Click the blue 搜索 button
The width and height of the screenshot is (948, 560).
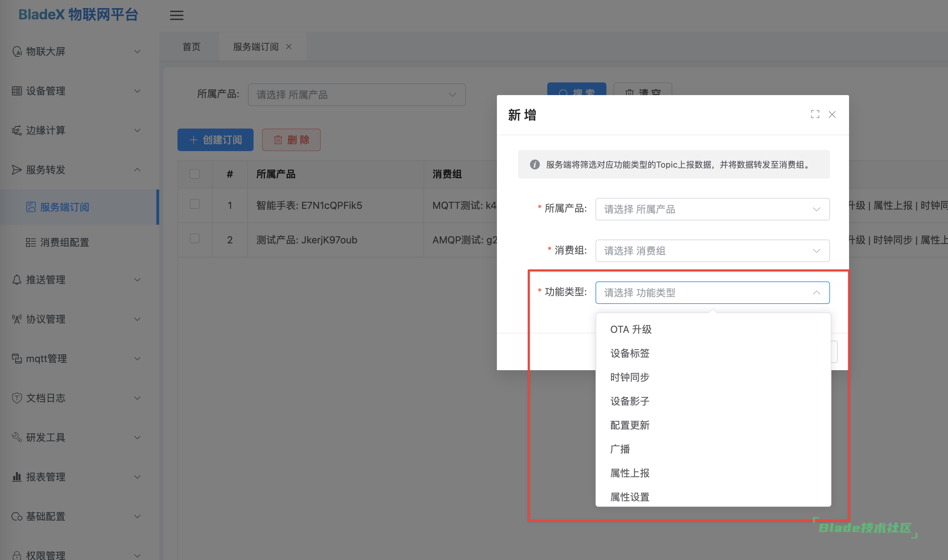[576, 89]
